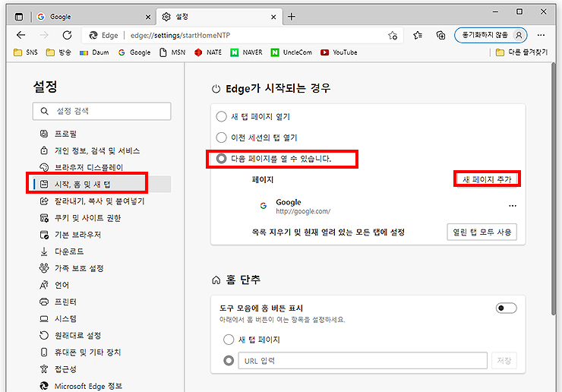The width and height of the screenshot is (562, 392).
Task: Open 다운로드 settings section
Action: 102,251
